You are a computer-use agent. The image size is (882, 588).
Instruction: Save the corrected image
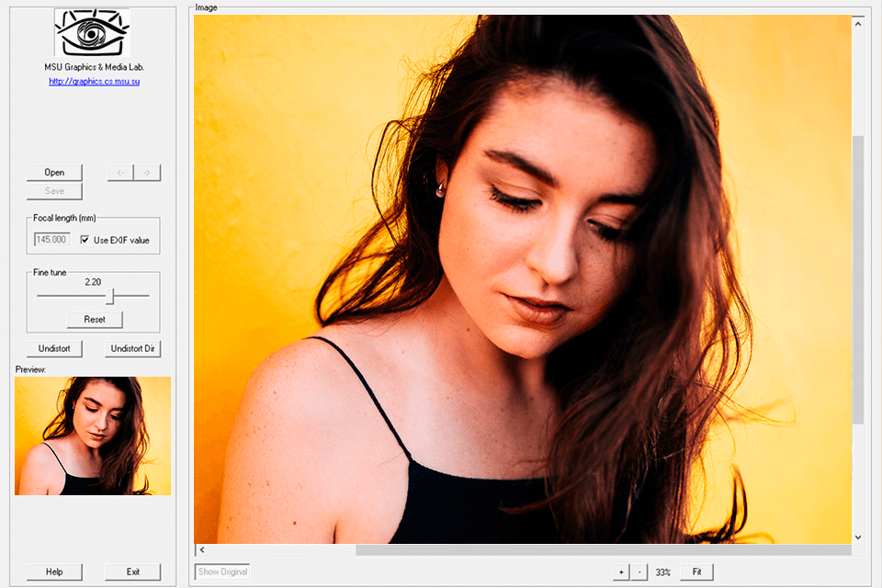[x=54, y=190]
